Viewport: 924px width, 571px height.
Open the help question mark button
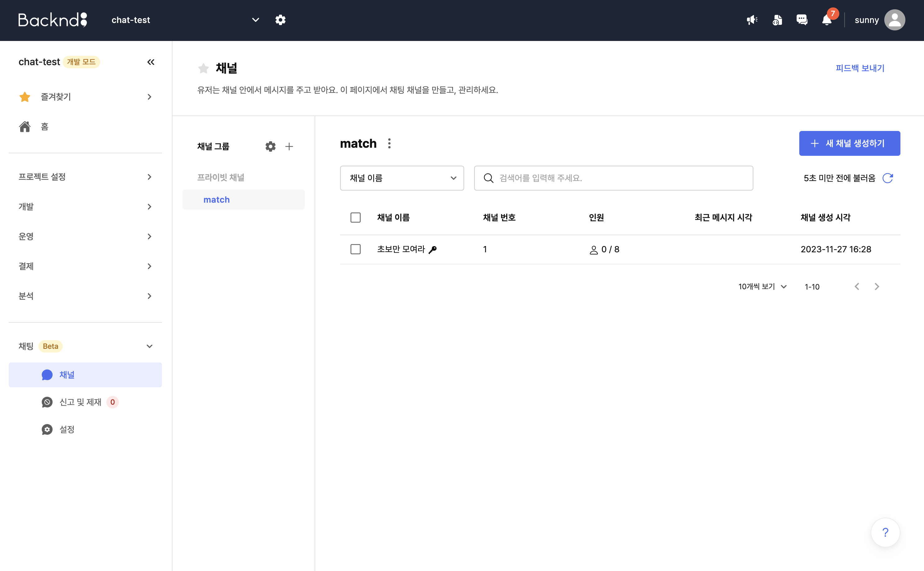(886, 533)
